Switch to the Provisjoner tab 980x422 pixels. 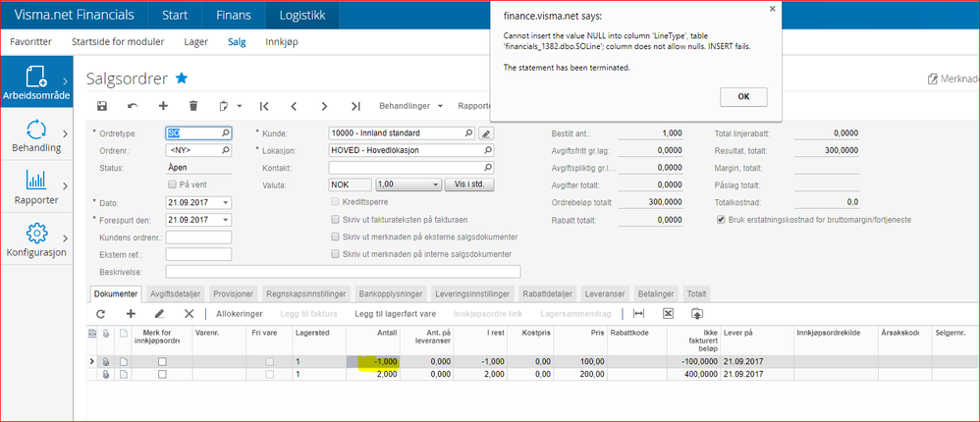coord(233,293)
